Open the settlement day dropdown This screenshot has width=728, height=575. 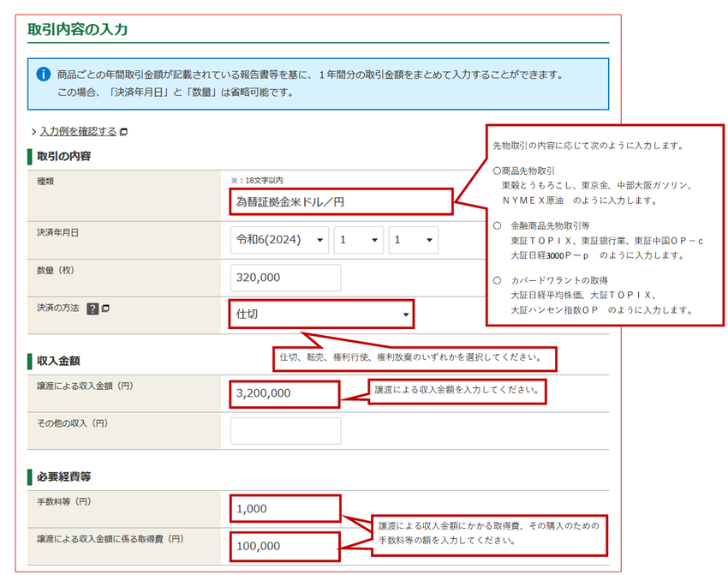coord(413,240)
